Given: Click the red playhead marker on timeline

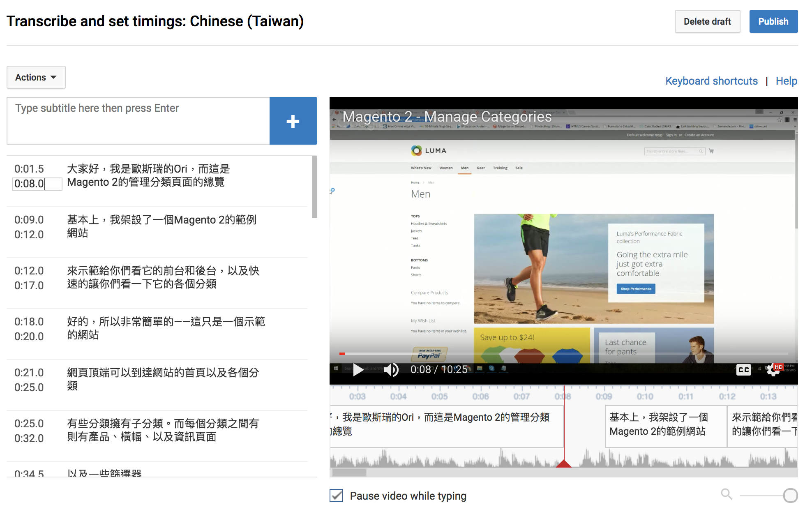Looking at the screenshot, I should [x=564, y=463].
